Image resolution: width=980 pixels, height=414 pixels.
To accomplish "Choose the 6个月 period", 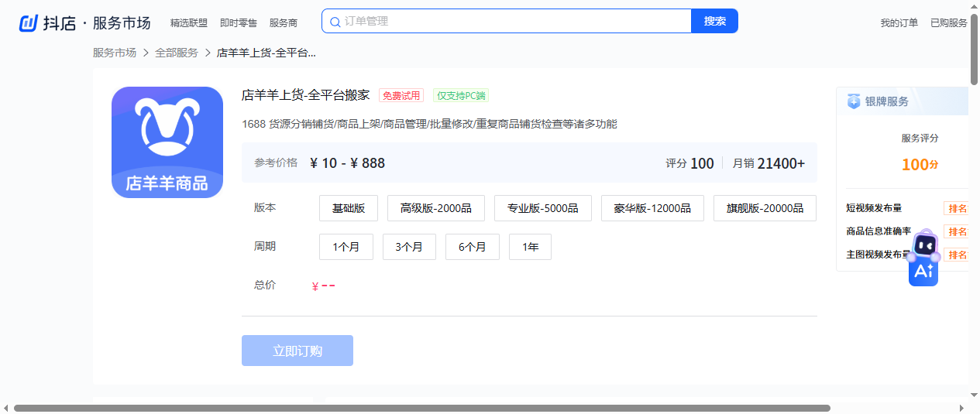I will (x=473, y=247).
